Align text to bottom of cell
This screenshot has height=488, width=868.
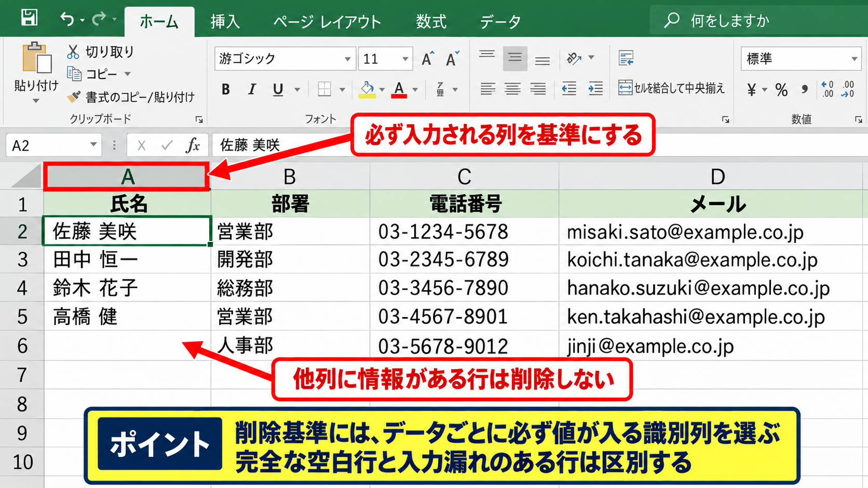coord(542,61)
